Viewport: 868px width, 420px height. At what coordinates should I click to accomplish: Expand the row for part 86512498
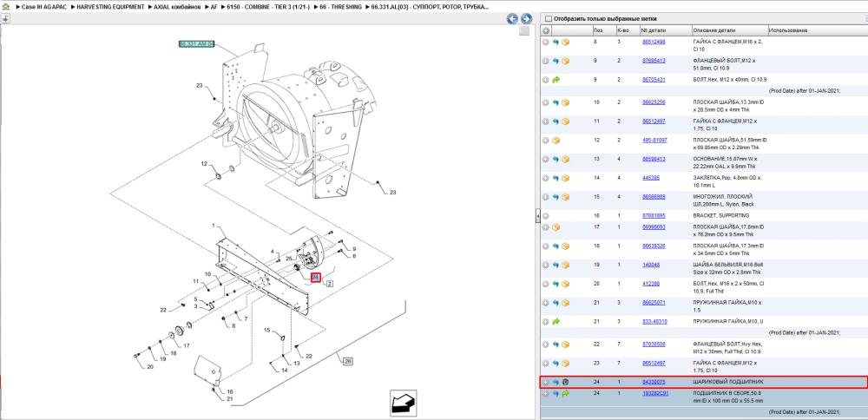[546, 42]
